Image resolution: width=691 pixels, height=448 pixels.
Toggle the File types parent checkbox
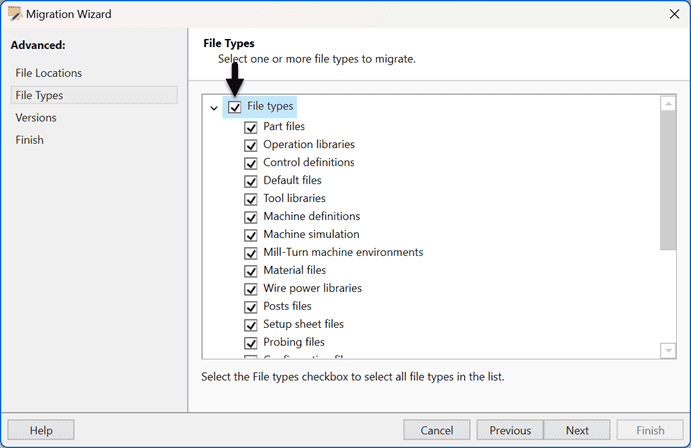point(234,107)
